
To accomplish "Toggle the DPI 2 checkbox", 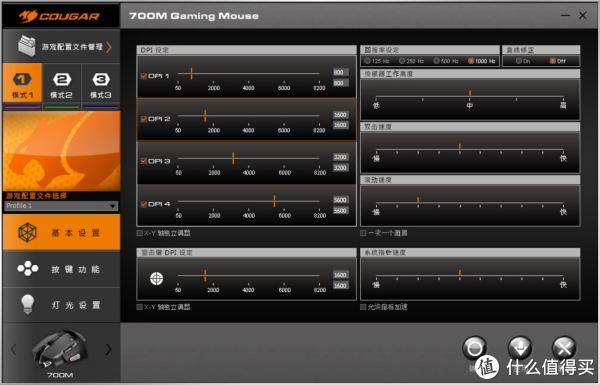I will click(143, 119).
